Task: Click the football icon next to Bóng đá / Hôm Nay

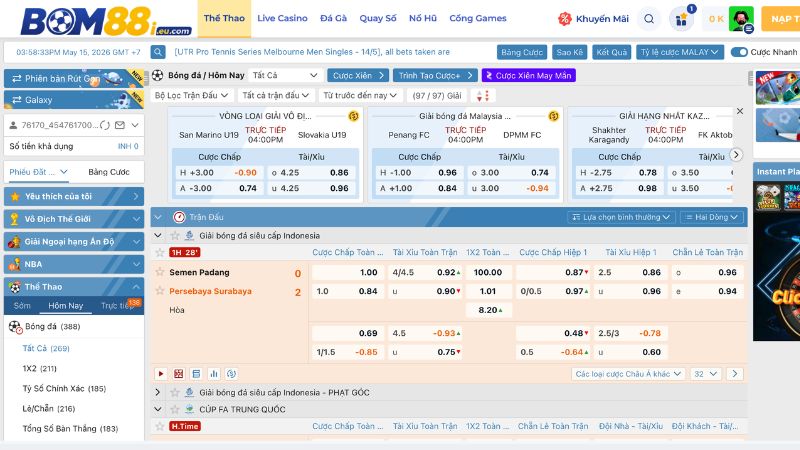Action: coord(158,76)
